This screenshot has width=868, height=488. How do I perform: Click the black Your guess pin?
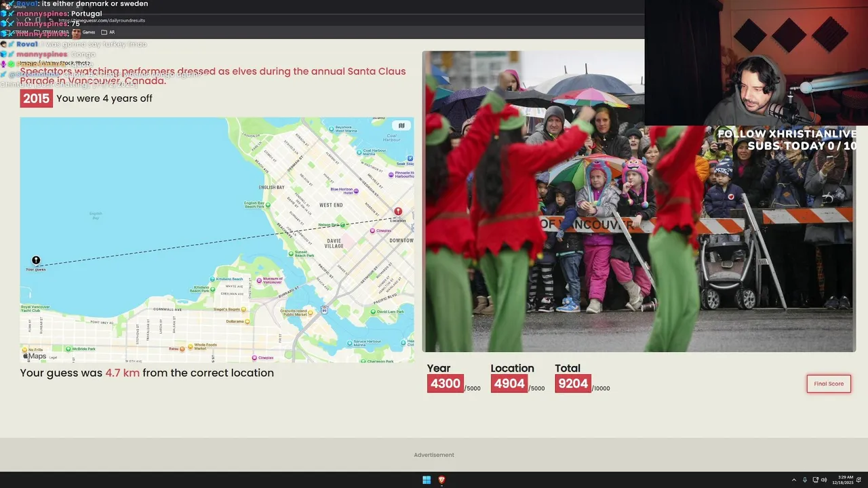click(x=36, y=260)
